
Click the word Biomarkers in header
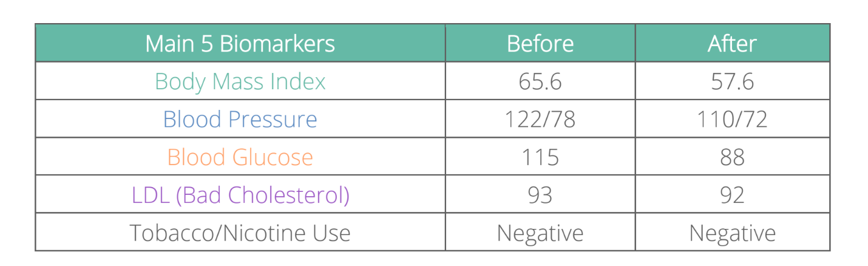tap(277, 44)
